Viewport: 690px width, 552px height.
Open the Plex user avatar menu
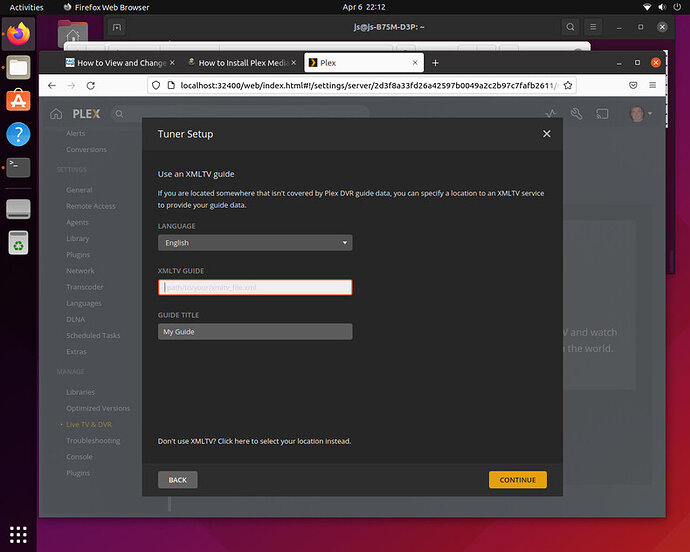click(640, 114)
